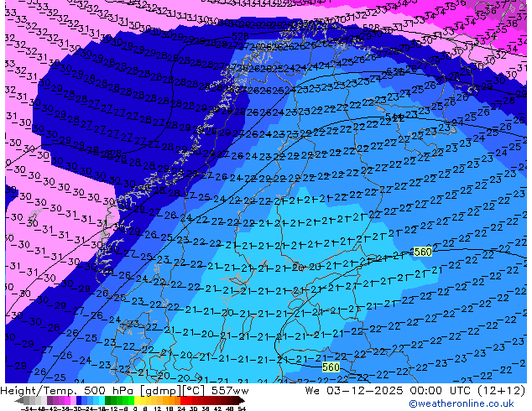Click the highlighted 560 label on right
This screenshot has height=411, width=532.
(423, 252)
